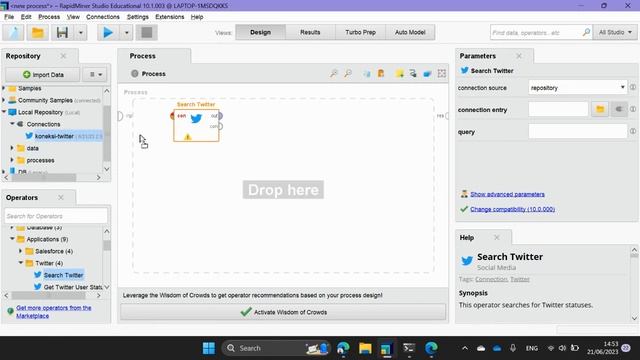Image resolution: width=640 pixels, height=360 pixels.
Task: Click the Connection tag link in Help
Action: click(x=491, y=279)
